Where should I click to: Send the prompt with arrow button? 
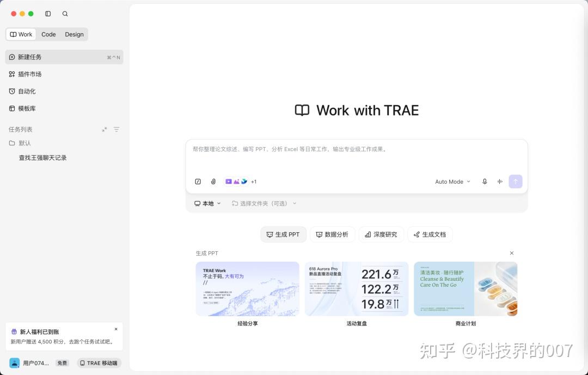[516, 182]
